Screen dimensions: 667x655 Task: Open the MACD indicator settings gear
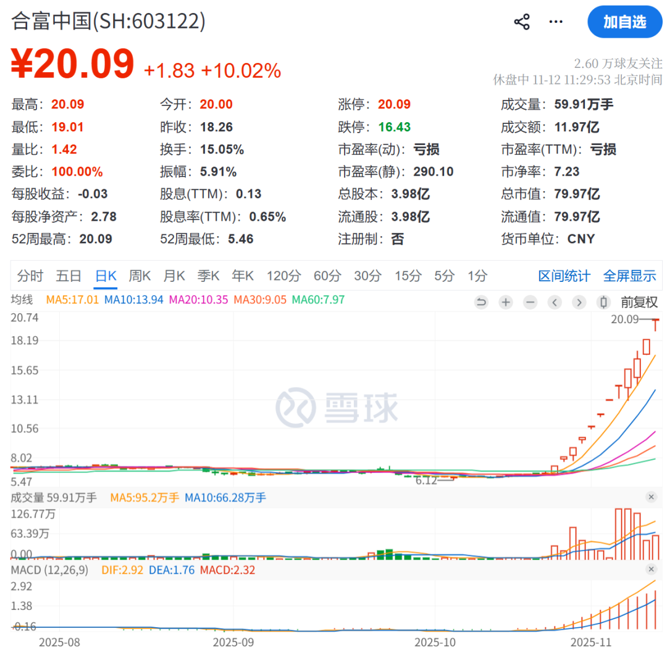pyautogui.click(x=652, y=569)
